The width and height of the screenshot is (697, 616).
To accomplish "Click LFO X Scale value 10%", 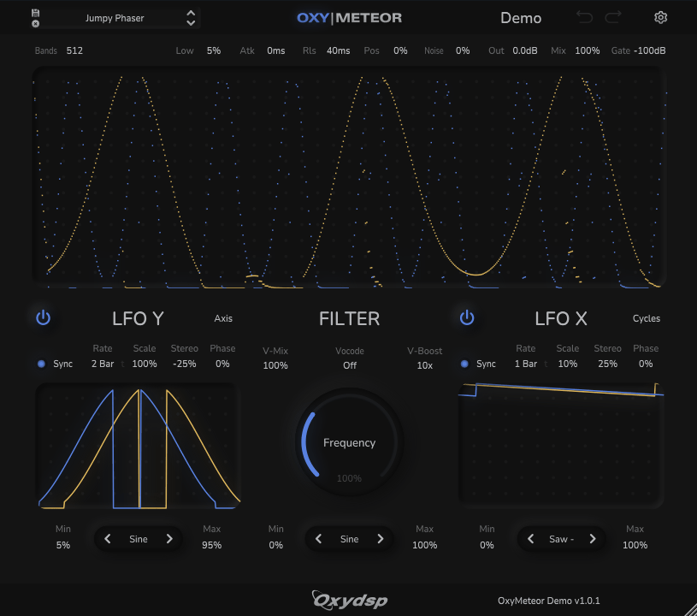I will point(568,364).
